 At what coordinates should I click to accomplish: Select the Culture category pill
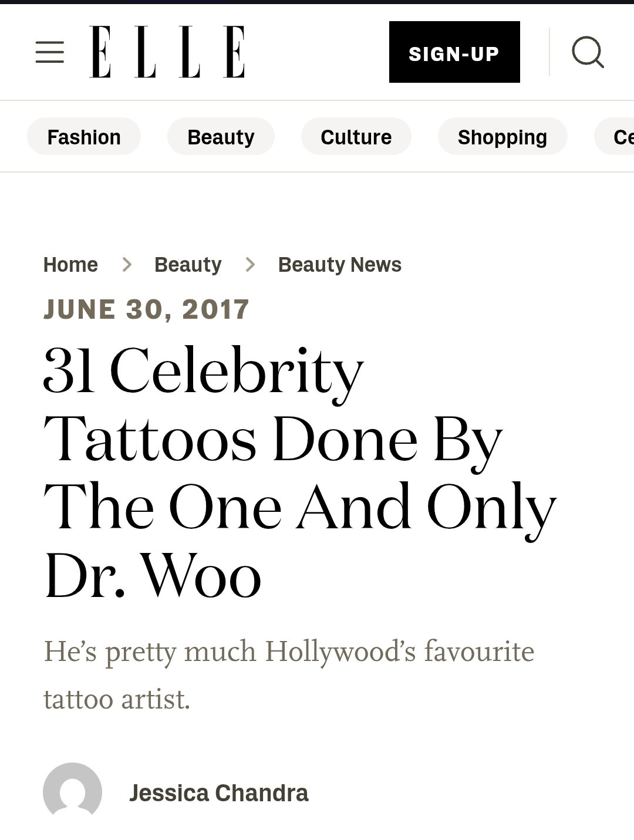coord(356,137)
